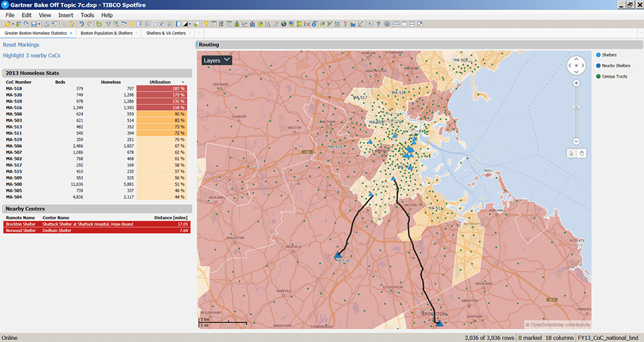Image resolution: width=644 pixels, height=342 pixels.
Task: Click the green Reload data icon
Action: pos(99,25)
